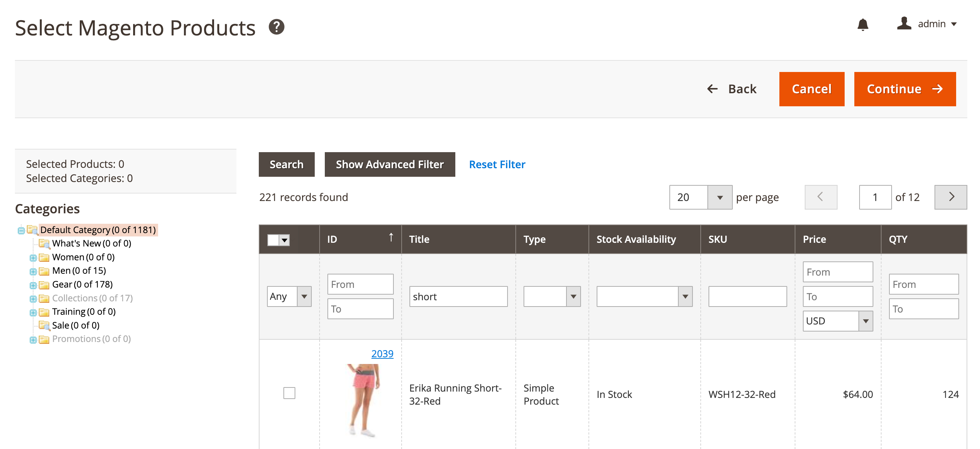Open notifications via the bell icon
980x449 pixels.
click(x=863, y=24)
